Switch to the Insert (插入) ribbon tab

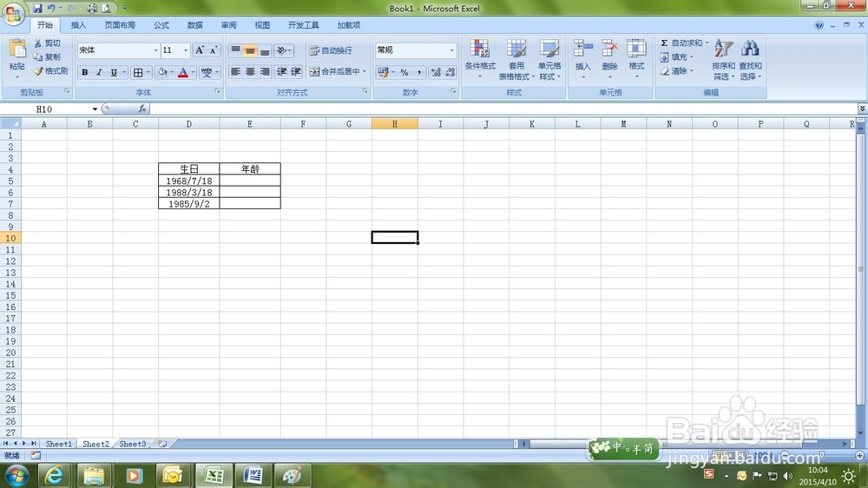(x=79, y=25)
